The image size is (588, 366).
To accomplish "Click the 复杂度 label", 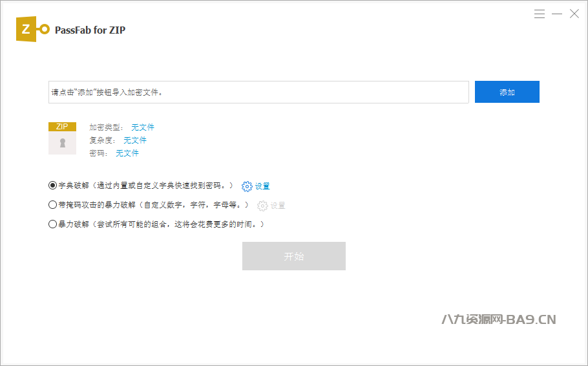I will (101, 140).
